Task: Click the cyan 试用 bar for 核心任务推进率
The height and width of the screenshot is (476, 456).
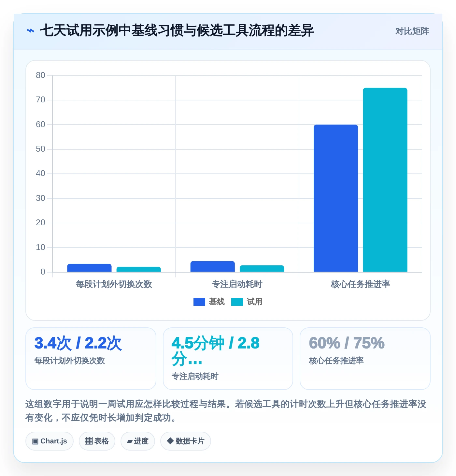Action: coord(385,180)
